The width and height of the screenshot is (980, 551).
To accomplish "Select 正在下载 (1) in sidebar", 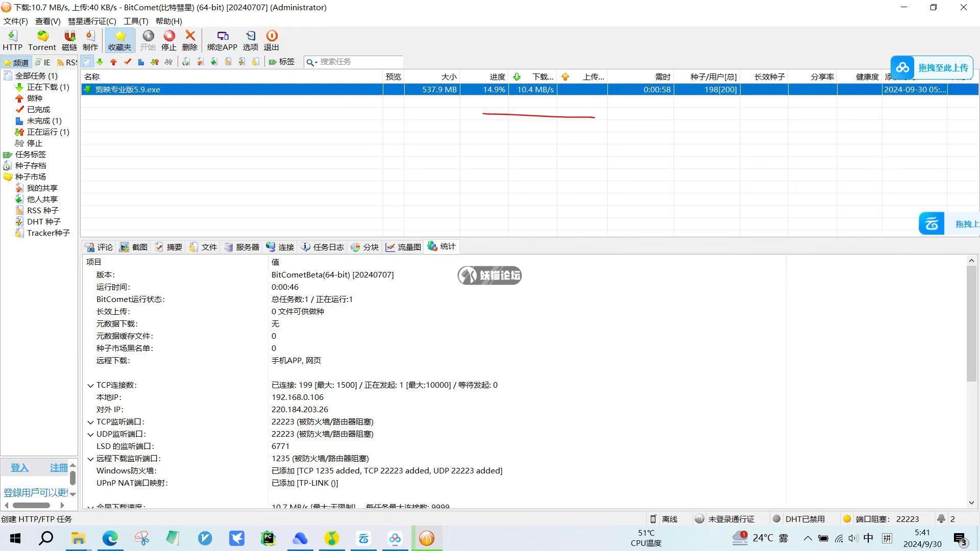I will point(47,87).
